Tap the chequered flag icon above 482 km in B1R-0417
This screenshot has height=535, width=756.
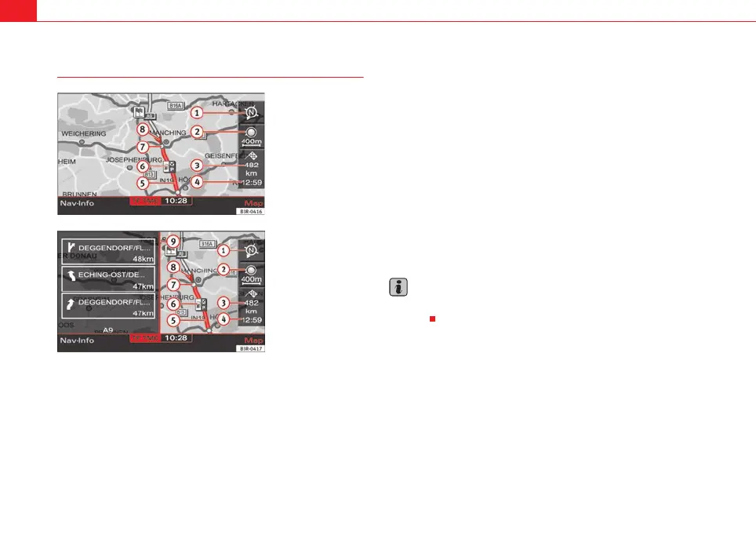[253, 293]
